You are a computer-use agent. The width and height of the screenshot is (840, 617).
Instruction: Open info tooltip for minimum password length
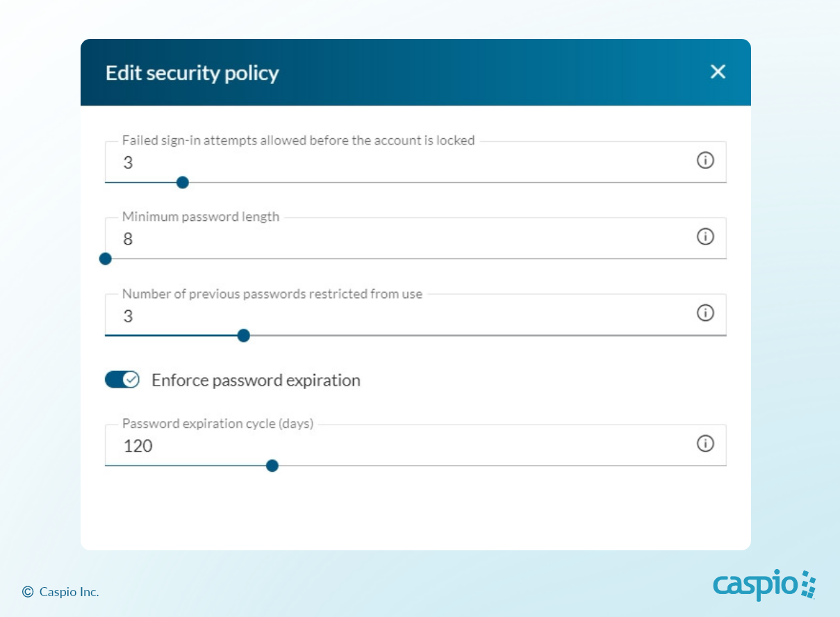(x=705, y=237)
